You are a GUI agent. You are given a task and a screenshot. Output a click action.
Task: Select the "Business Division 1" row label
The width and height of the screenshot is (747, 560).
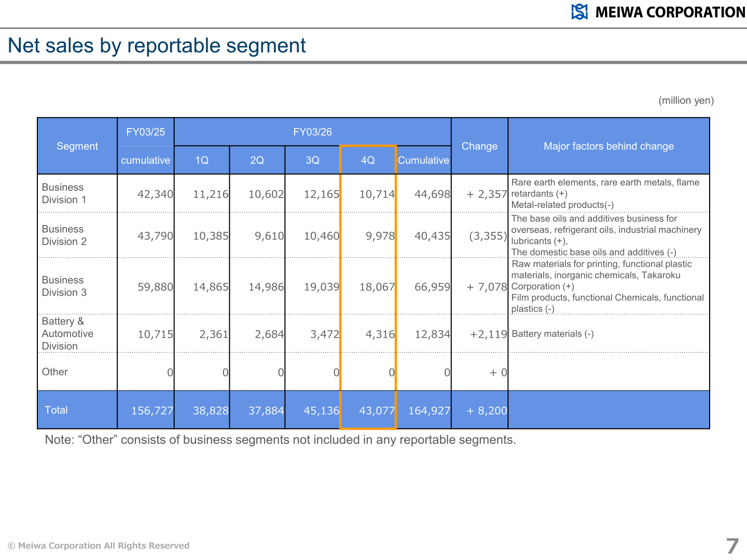coord(64,193)
